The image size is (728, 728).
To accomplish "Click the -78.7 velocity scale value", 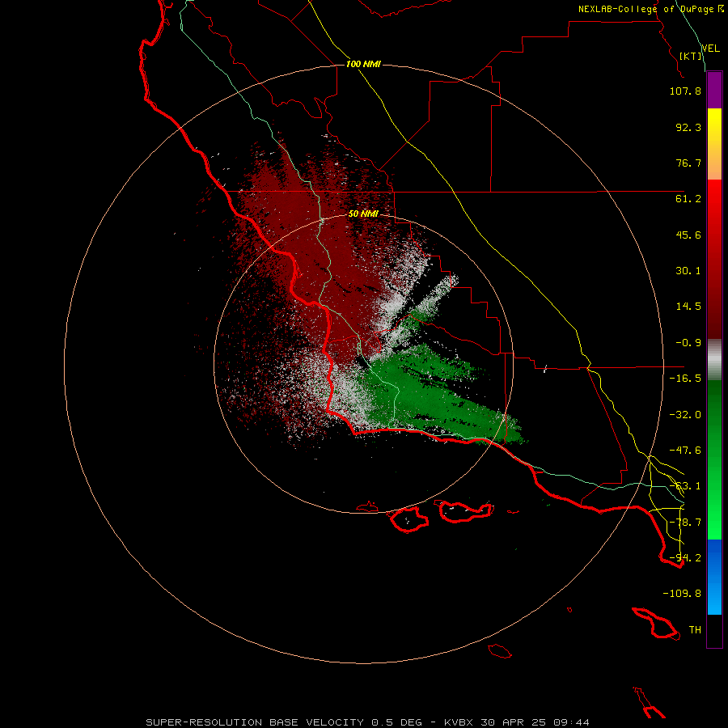I will tap(685, 523).
